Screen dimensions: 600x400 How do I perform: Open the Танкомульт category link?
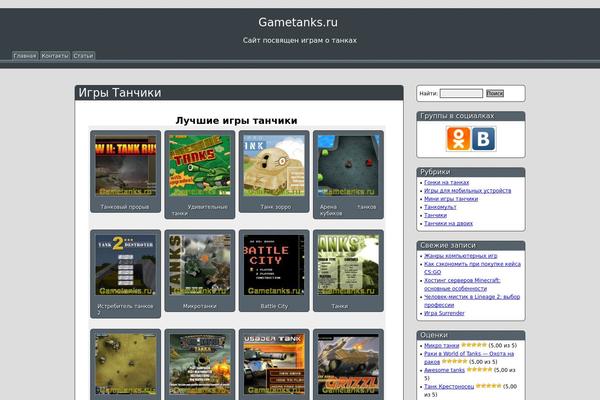tap(440, 207)
